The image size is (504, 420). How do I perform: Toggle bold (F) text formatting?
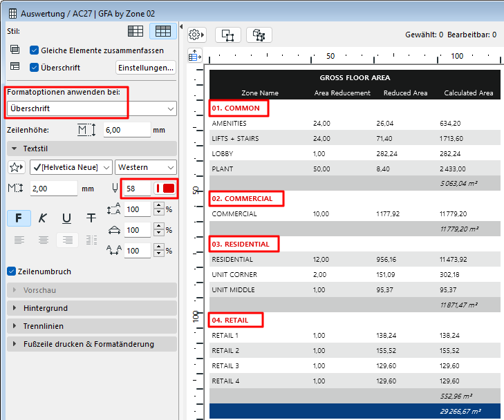pyautogui.click(x=19, y=218)
